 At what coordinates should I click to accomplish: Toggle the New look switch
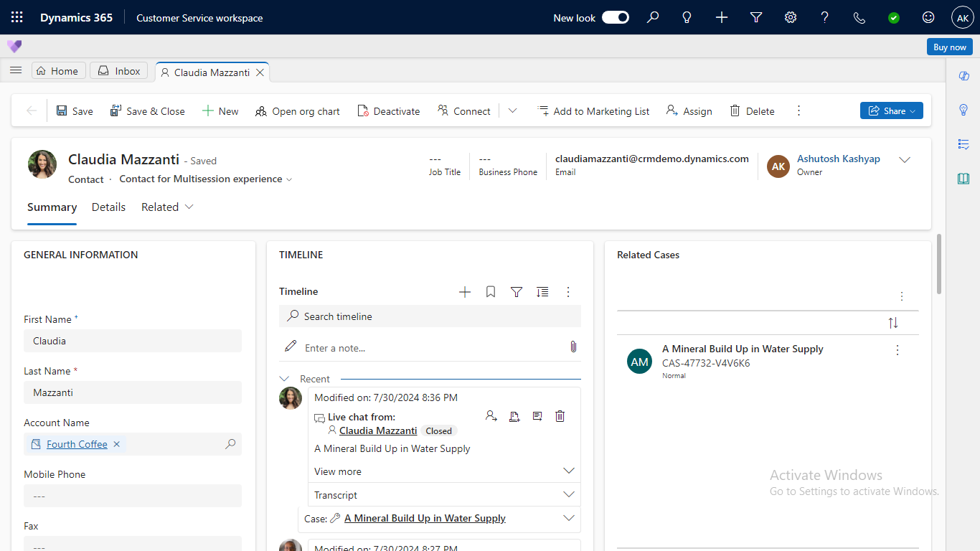coord(615,17)
